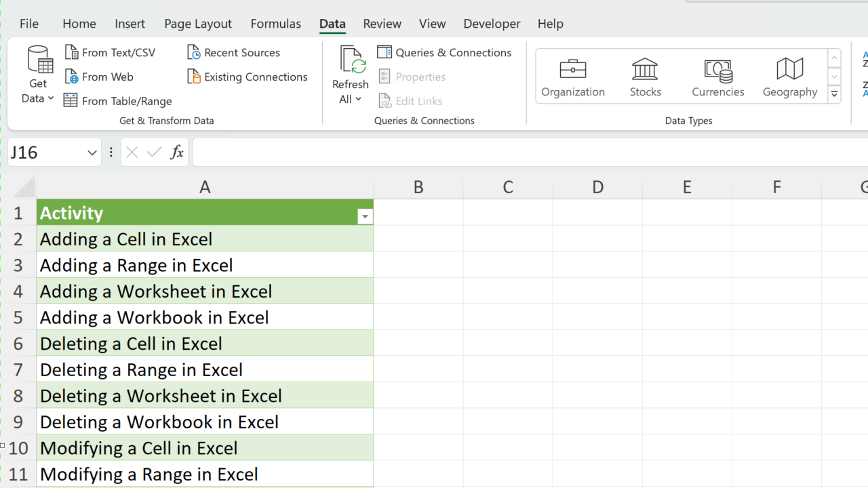Select the Stocks data type

(645, 77)
